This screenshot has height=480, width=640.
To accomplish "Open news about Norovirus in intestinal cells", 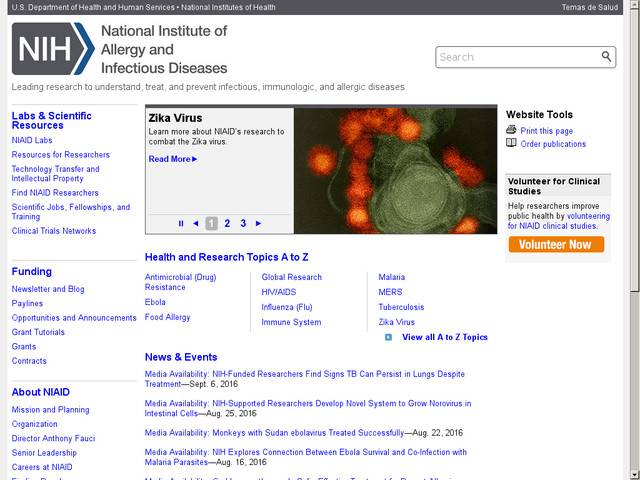I will (308, 408).
